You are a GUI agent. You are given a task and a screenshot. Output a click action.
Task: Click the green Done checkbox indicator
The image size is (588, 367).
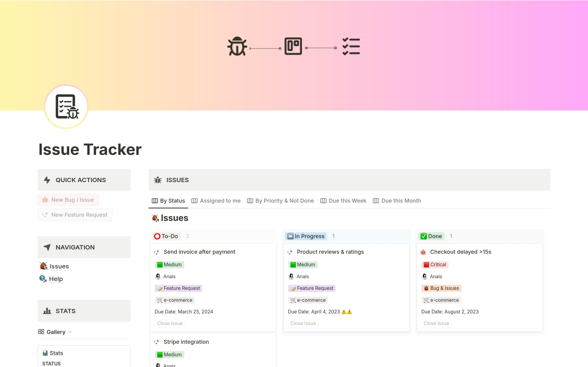[424, 236]
